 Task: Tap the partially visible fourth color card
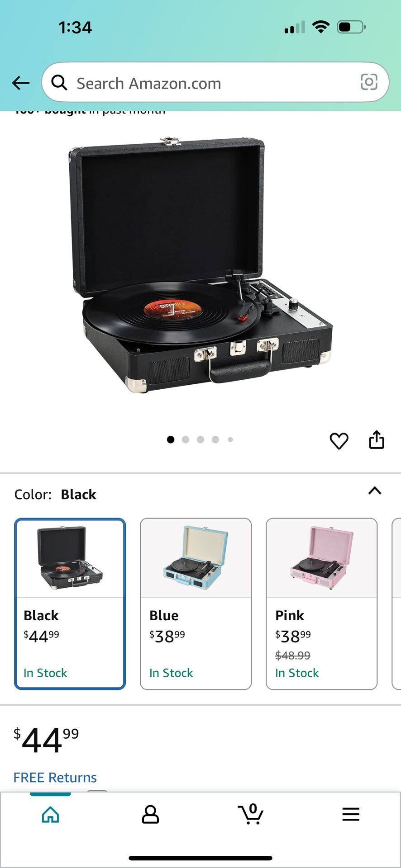pyautogui.click(x=396, y=604)
